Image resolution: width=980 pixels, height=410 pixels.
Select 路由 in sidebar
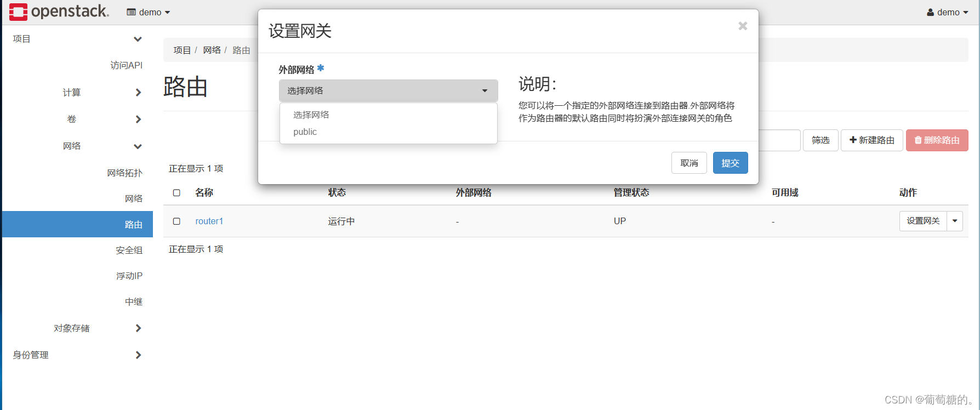(x=77, y=224)
